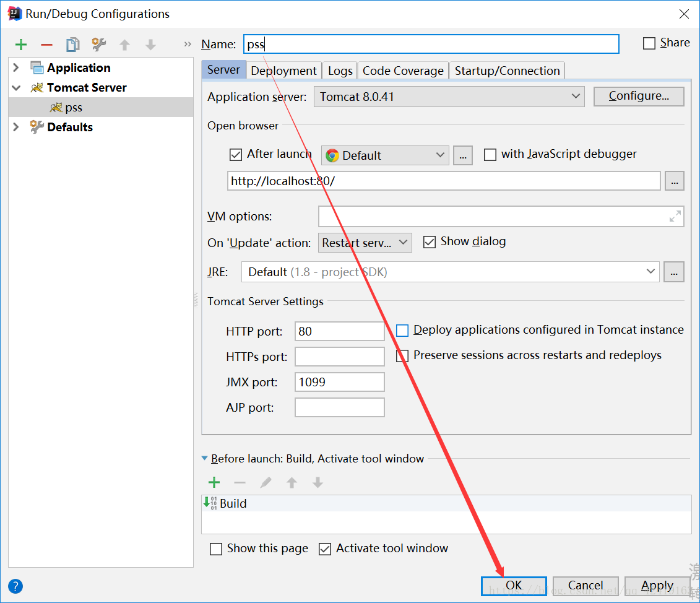The image size is (700, 603).
Task: Move configuration down arrow in top toolbar
Action: click(x=150, y=45)
